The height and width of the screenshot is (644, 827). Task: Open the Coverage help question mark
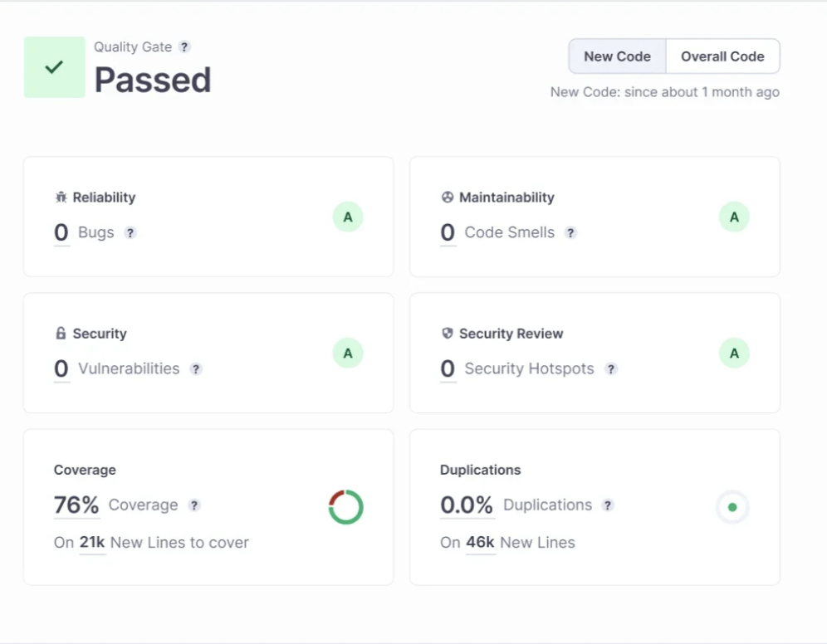(194, 505)
